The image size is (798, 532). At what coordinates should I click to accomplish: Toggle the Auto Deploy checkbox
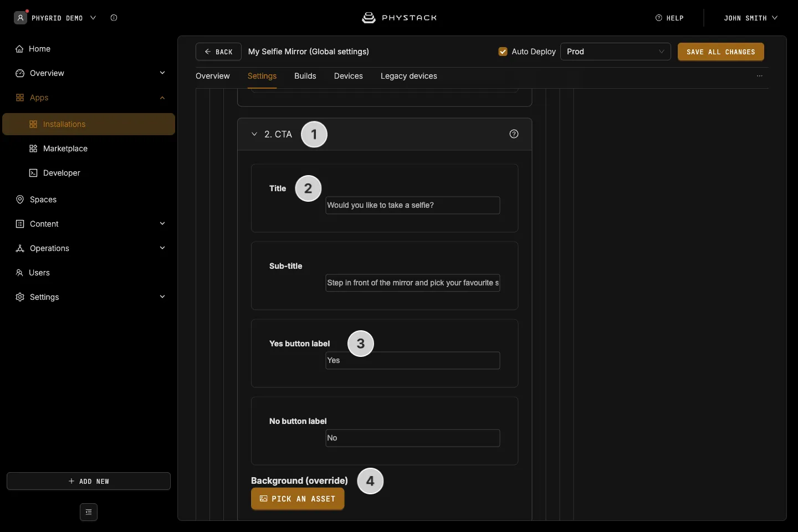pos(503,52)
